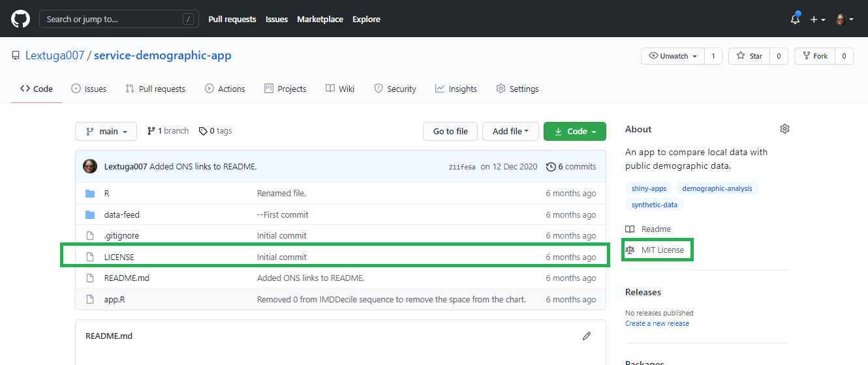
Task: Open Pull requests in top navigation
Action: (x=232, y=19)
